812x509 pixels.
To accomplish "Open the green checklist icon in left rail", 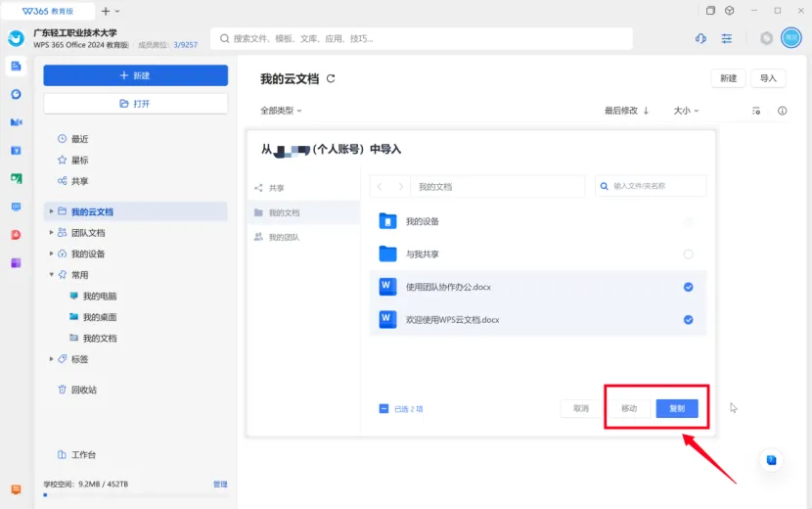I will [x=16, y=178].
